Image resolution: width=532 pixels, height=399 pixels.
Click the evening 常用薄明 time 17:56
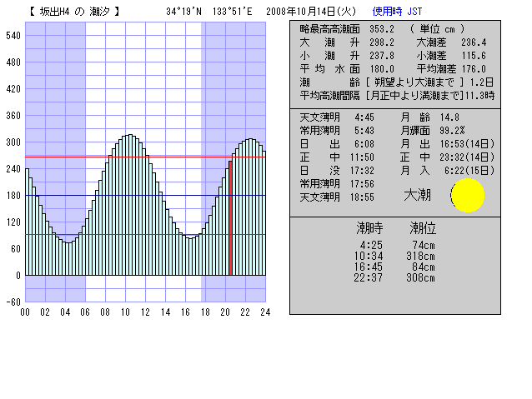point(362,184)
